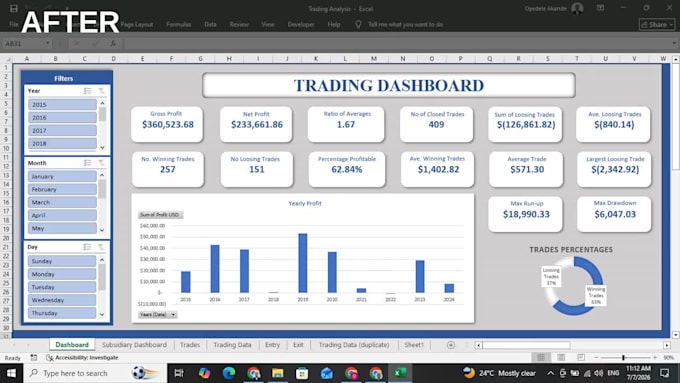Open Windows Start menu

tap(11, 373)
